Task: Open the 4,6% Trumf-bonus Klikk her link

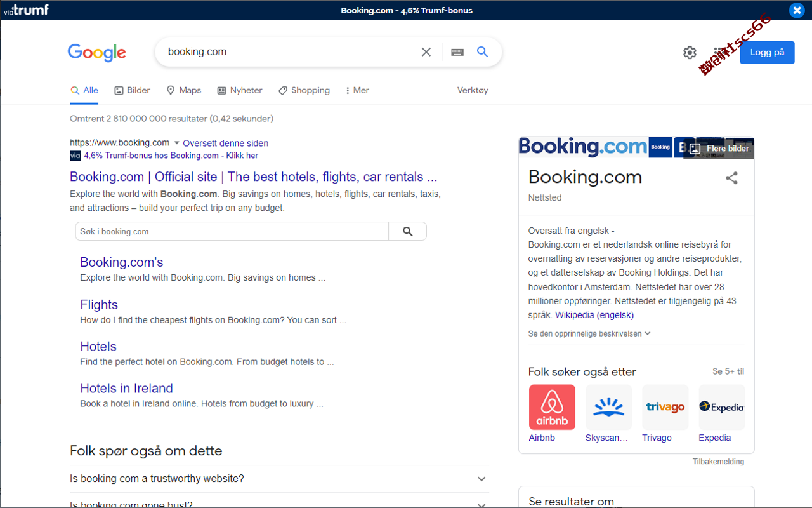Action: pyautogui.click(x=171, y=156)
